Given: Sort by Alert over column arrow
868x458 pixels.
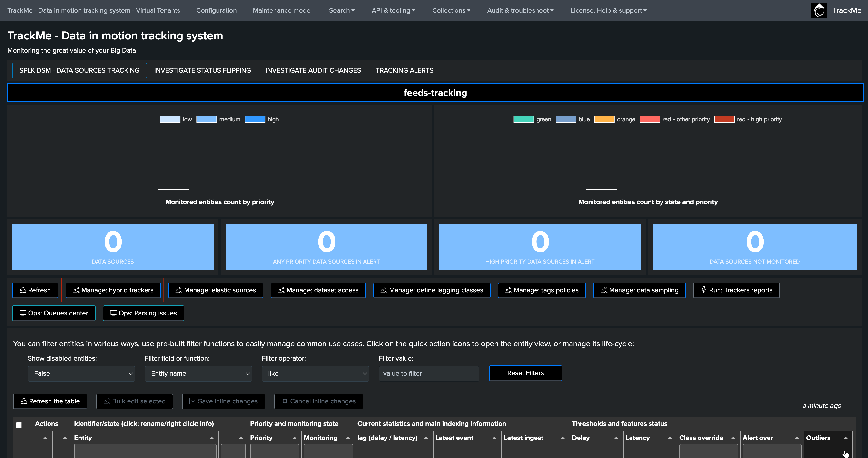Looking at the screenshot, I should (x=797, y=438).
